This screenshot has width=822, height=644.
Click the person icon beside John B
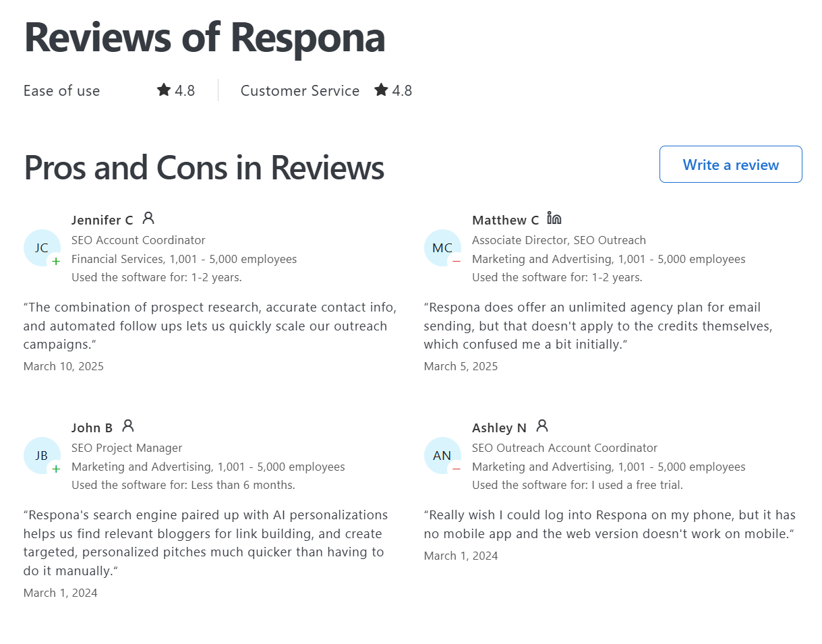[128, 426]
